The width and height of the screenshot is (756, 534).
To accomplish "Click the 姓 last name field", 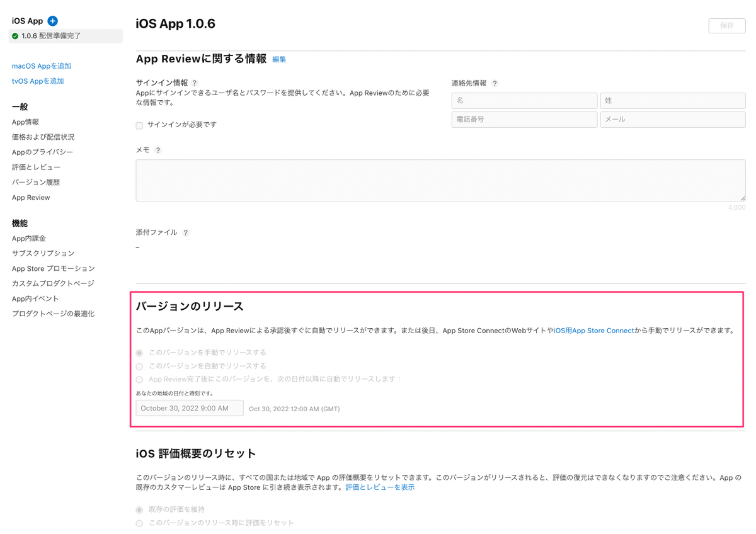I will tap(673, 101).
